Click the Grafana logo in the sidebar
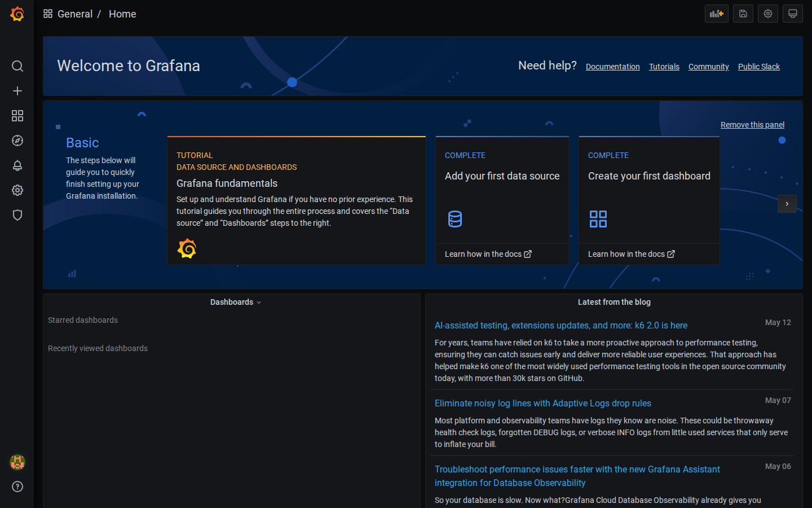This screenshot has width=812, height=508. (17, 14)
